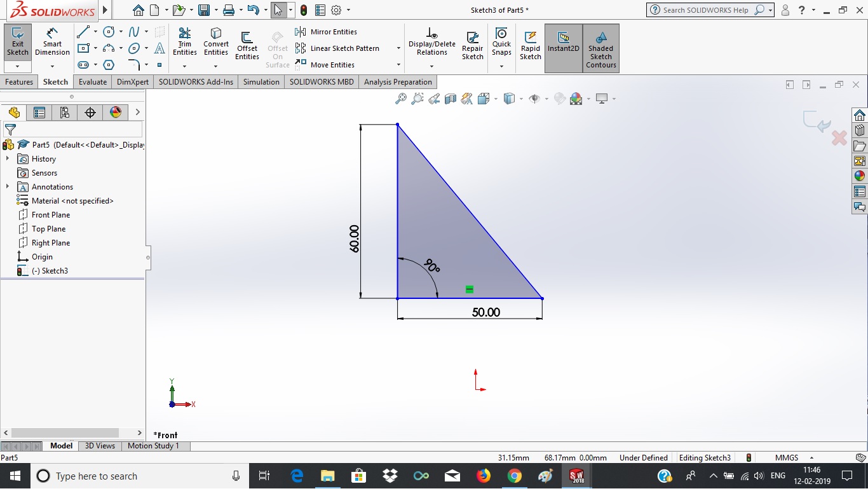The image size is (868, 491).
Task: Open the Trim Entities dropdown arrow
Action: tap(185, 66)
